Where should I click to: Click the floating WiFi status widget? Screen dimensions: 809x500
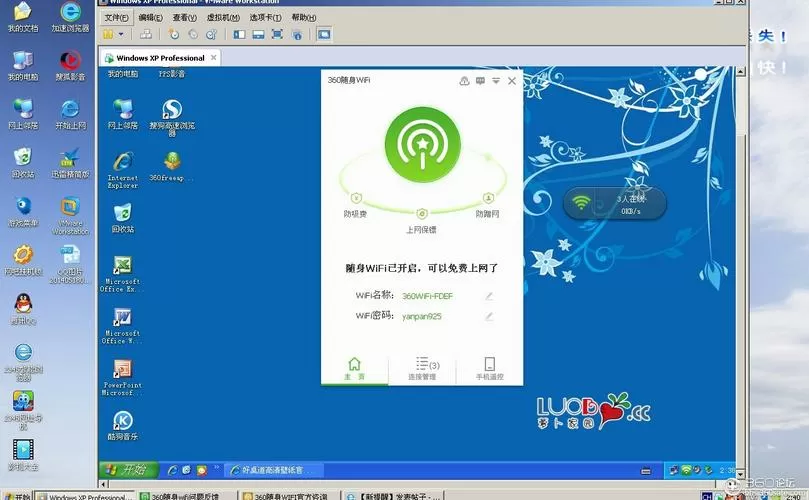click(614, 204)
